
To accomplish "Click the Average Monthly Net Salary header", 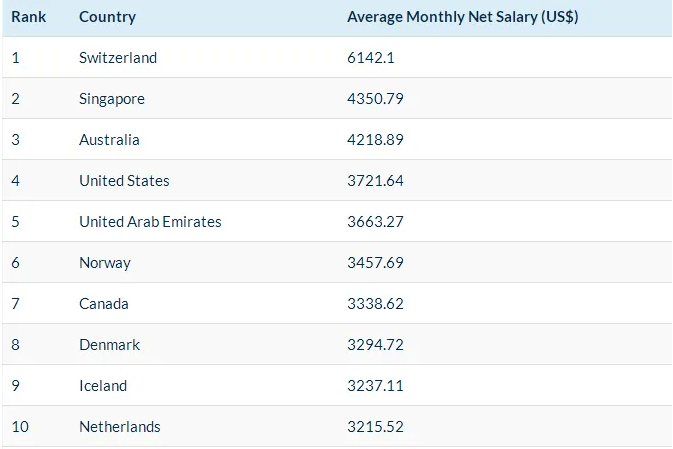I will (x=463, y=17).
